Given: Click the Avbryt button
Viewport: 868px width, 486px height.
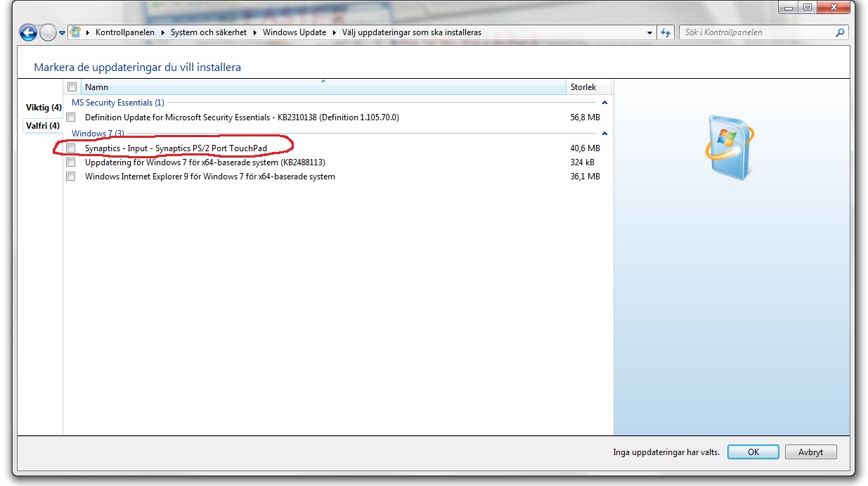Looking at the screenshot, I should [x=810, y=452].
